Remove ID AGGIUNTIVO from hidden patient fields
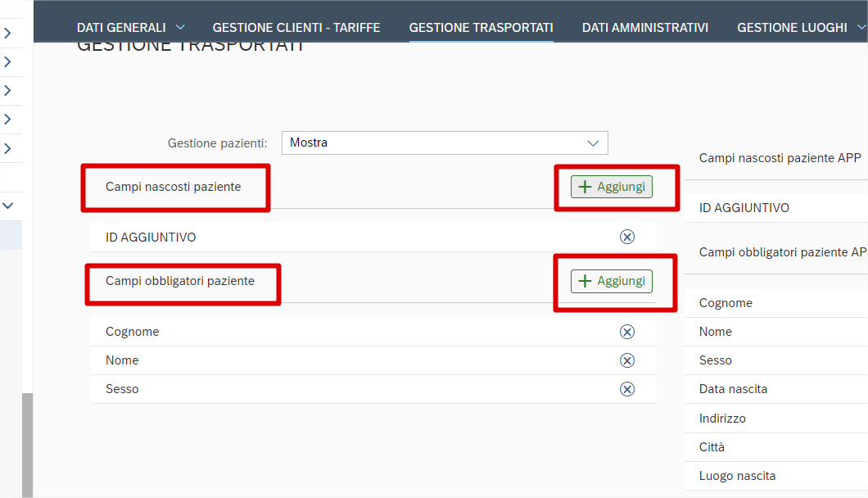The height and width of the screenshot is (498, 868). tap(626, 238)
